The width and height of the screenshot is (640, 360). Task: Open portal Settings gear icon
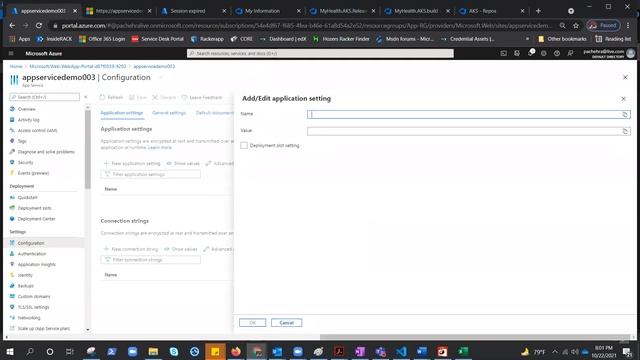(x=544, y=53)
